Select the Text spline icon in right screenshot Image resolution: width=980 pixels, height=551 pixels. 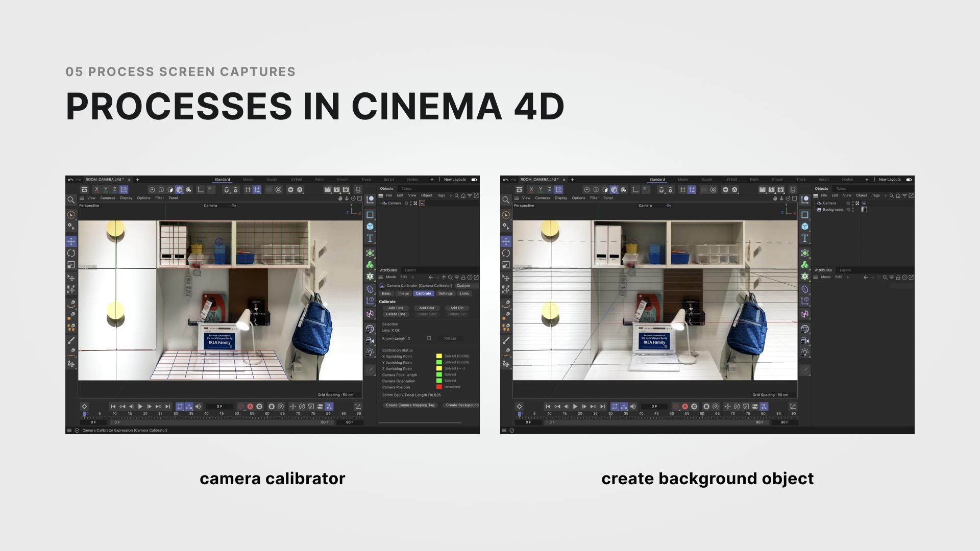click(805, 238)
